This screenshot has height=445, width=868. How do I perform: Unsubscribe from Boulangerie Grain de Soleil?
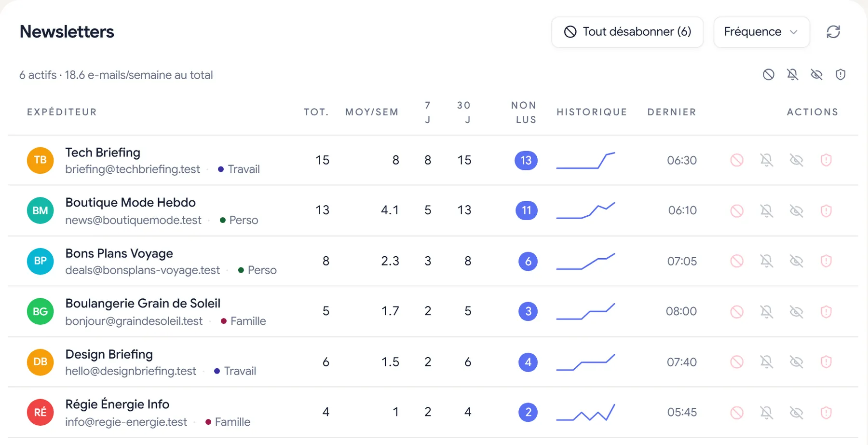[737, 312]
